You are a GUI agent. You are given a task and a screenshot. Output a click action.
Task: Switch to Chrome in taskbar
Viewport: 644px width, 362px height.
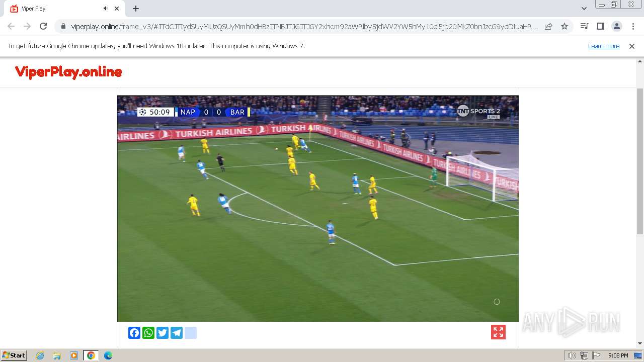click(91, 355)
